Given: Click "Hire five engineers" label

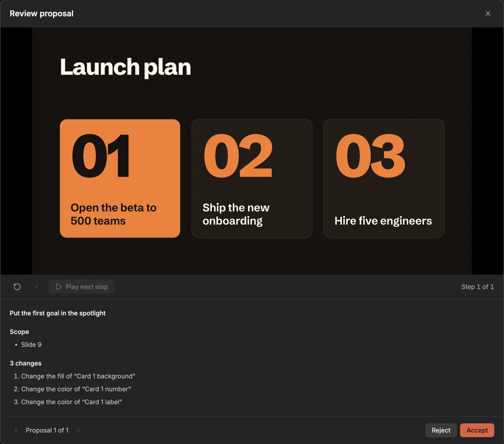Looking at the screenshot, I should (x=383, y=221).
